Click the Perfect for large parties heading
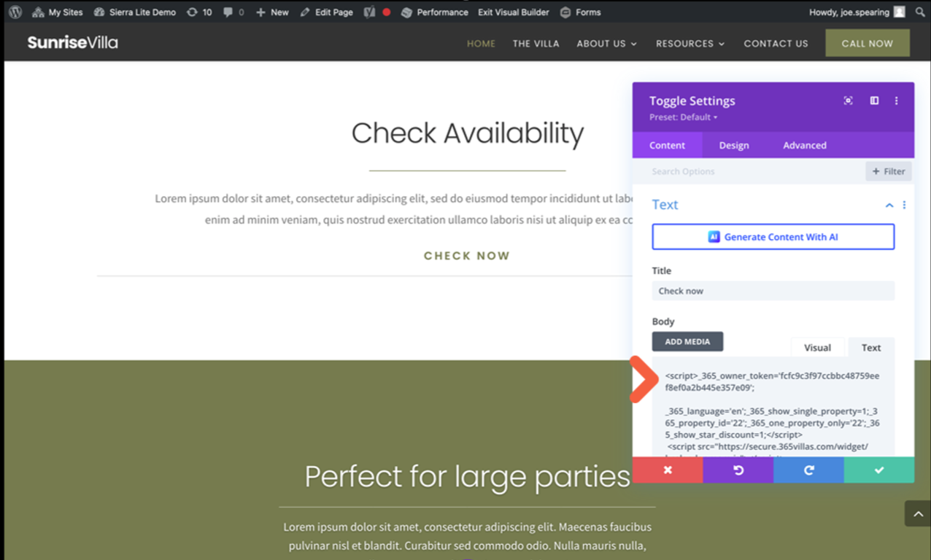The image size is (931, 560). (x=467, y=477)
